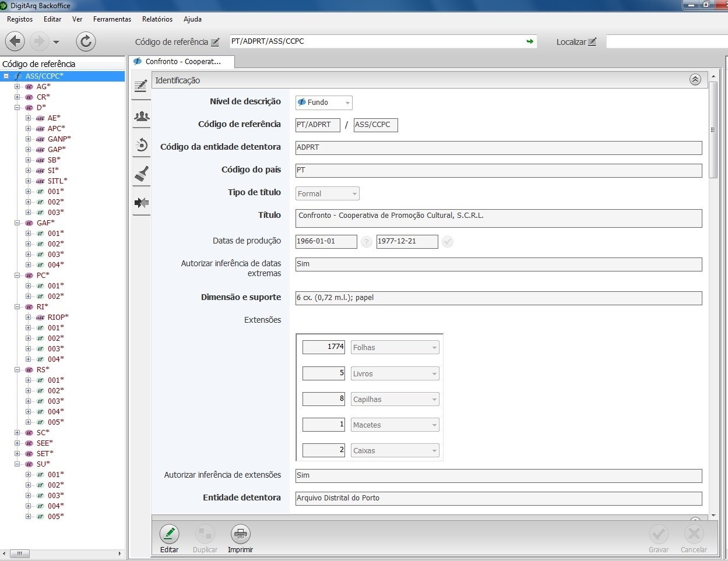Click the Refresh circular arrow button
The image size is (728, 561).
(x=86, y=41)
